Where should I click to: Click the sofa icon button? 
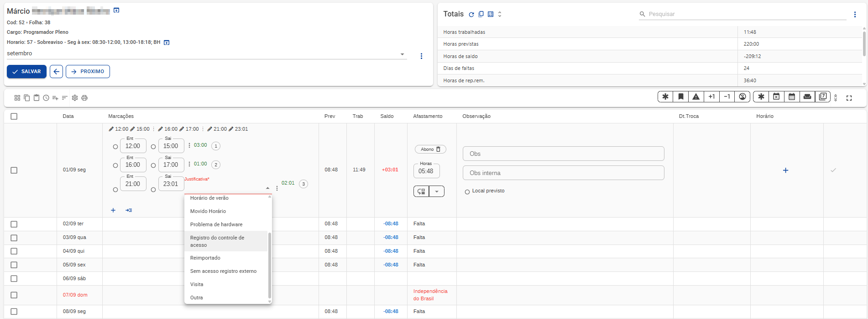click(x=807, y=96)
